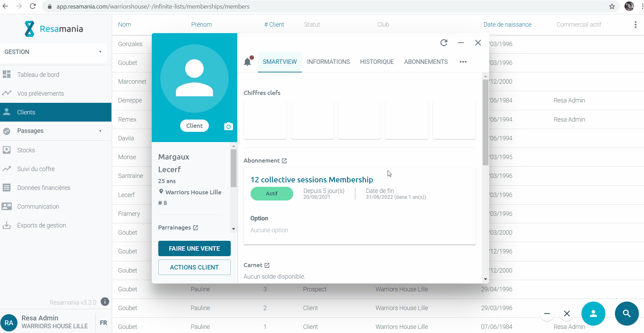644x333 pixels.
Task: Bookmark this page with star icon
Action: [612, 6]
